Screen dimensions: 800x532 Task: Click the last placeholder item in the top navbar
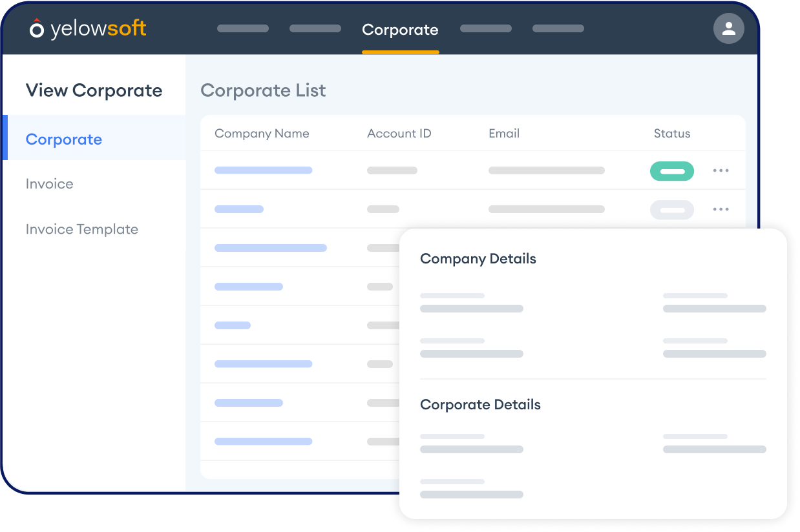pyautogui.click(x=558, y=28)
